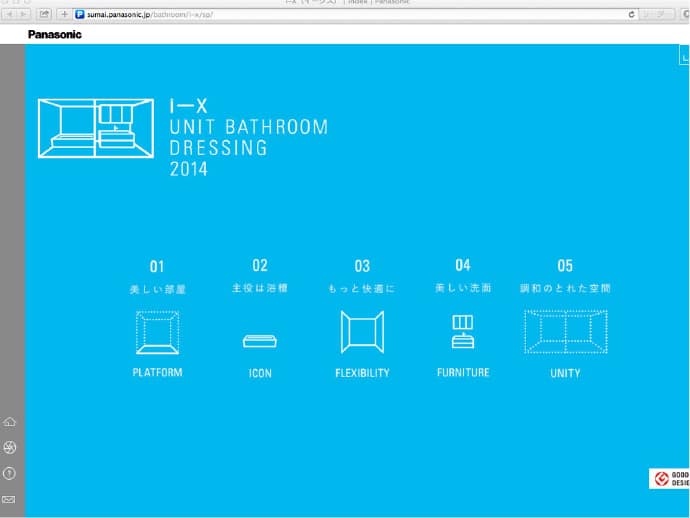Viewport: 690px width, 518px height.
Task: Select the FLEXIBILITY label
Action: click(362, 373)
